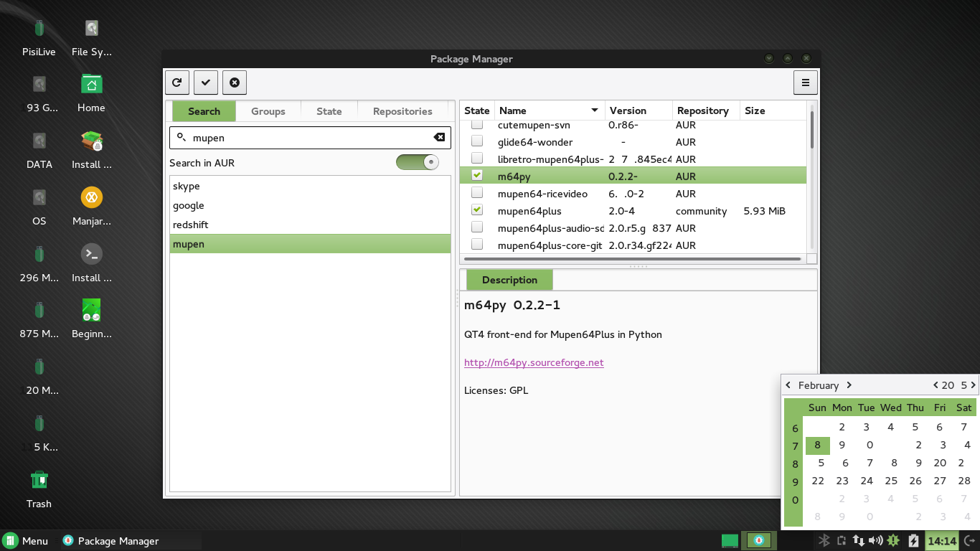Screen dimensions: 980x551
Task: Click the green update notifier tray icon
Action: (893, 540)
